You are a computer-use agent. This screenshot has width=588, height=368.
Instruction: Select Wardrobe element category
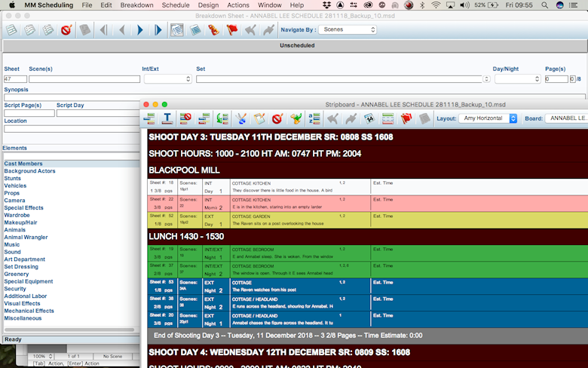tap(17, 216)
